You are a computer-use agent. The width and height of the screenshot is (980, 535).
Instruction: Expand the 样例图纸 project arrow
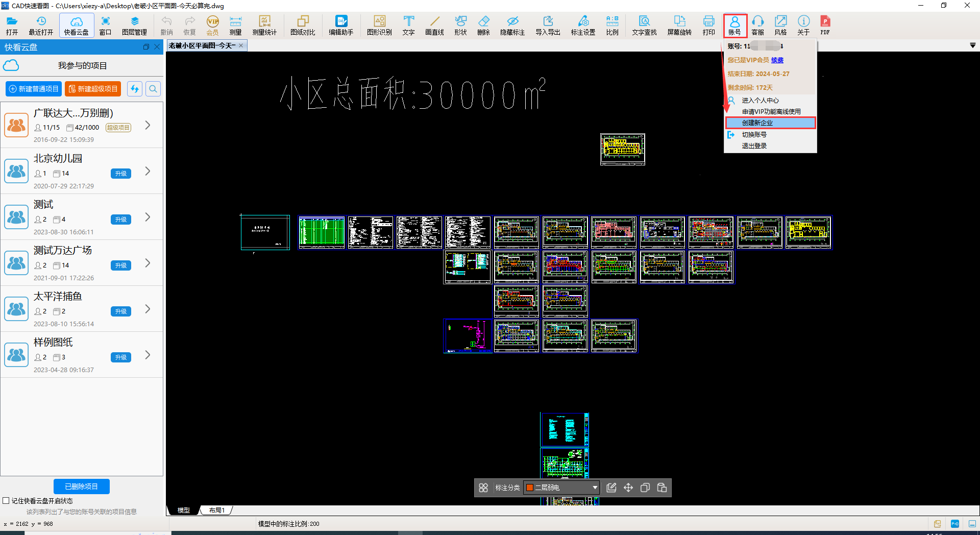pos(148,355)
